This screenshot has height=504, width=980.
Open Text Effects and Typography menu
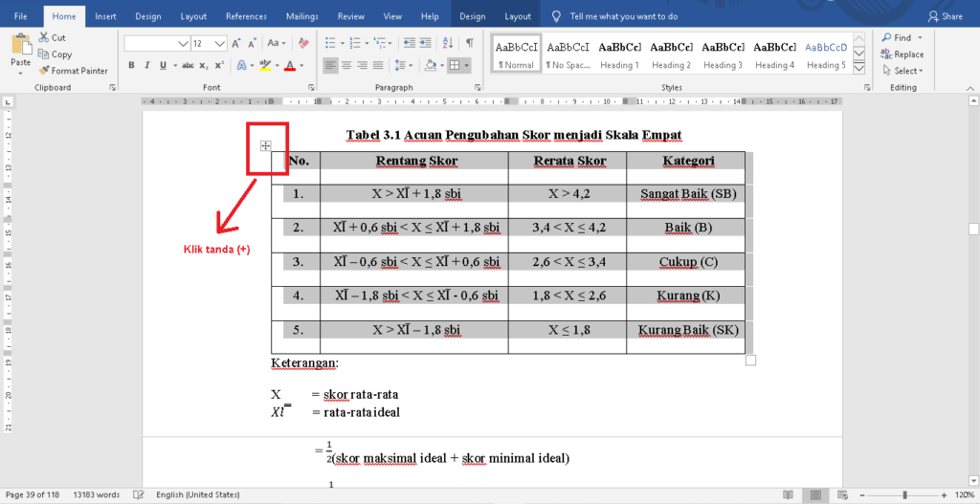click(242, 65)
